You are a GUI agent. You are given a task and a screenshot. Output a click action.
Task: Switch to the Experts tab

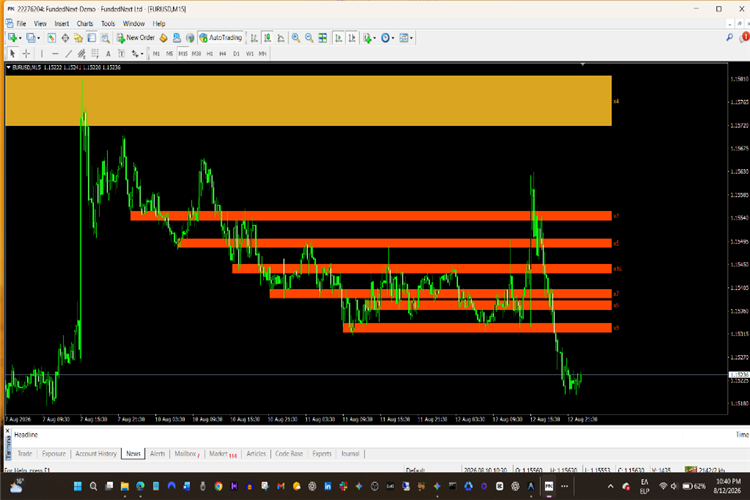322,454
